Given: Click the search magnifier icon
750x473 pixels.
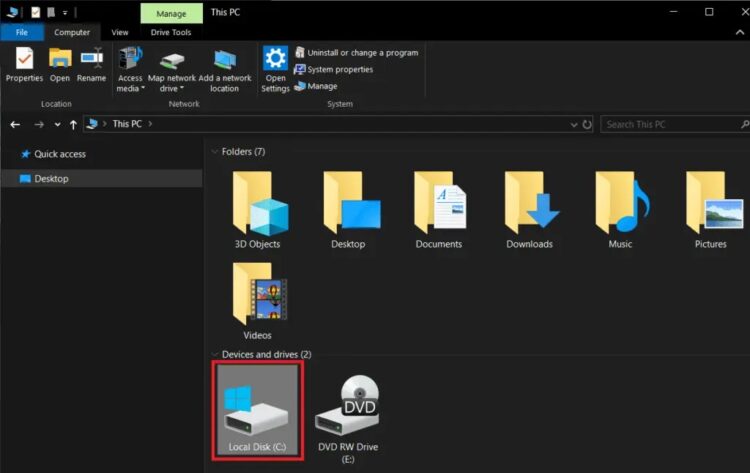Looking at the screenshot, I should tap(744, 124).
